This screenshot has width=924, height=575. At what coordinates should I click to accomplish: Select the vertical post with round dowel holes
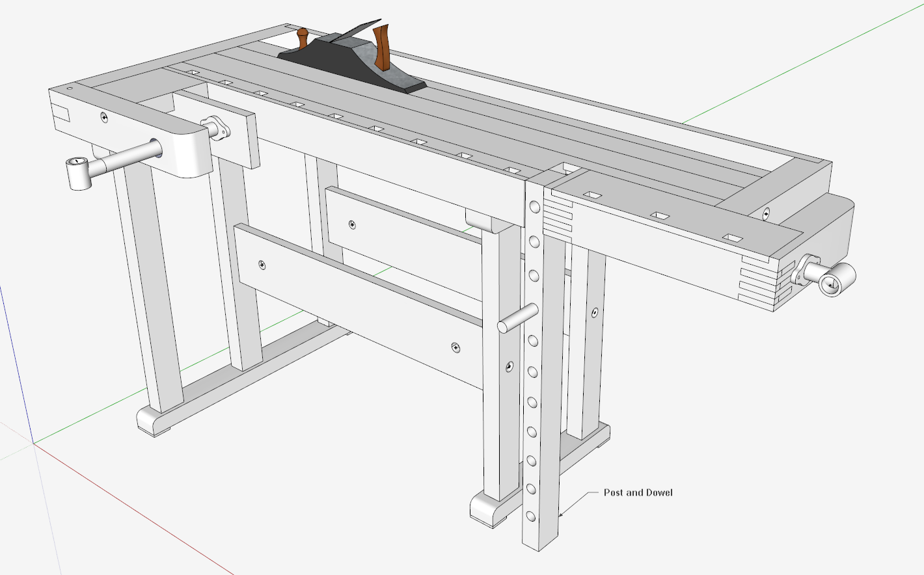(x=534, y=390)
